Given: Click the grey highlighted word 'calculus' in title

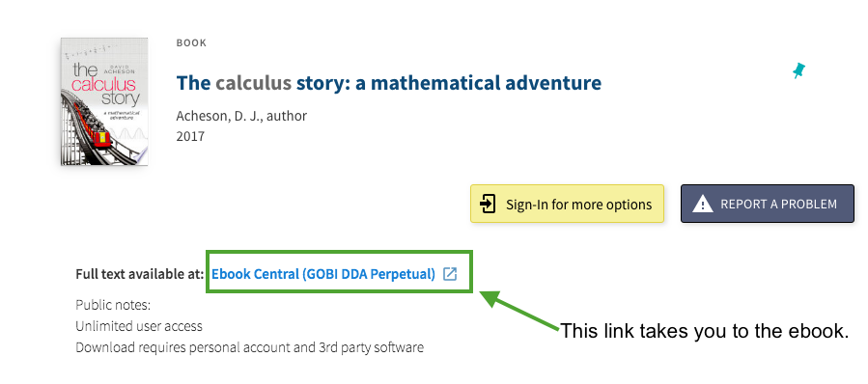Looking at the screenshot, I should coord(254,83).
